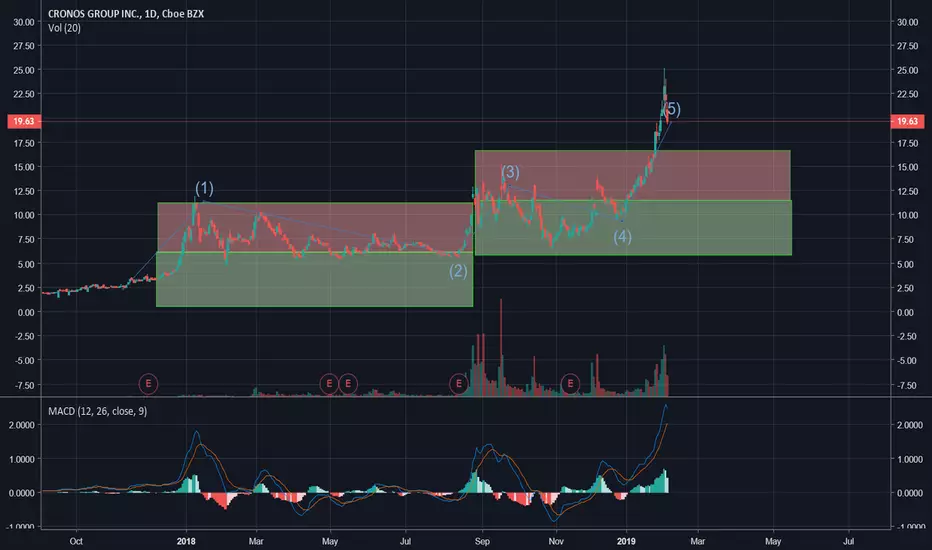Open the earnings E marker after Nov
The width and height of the screenshot is (932, 550).
570,384
